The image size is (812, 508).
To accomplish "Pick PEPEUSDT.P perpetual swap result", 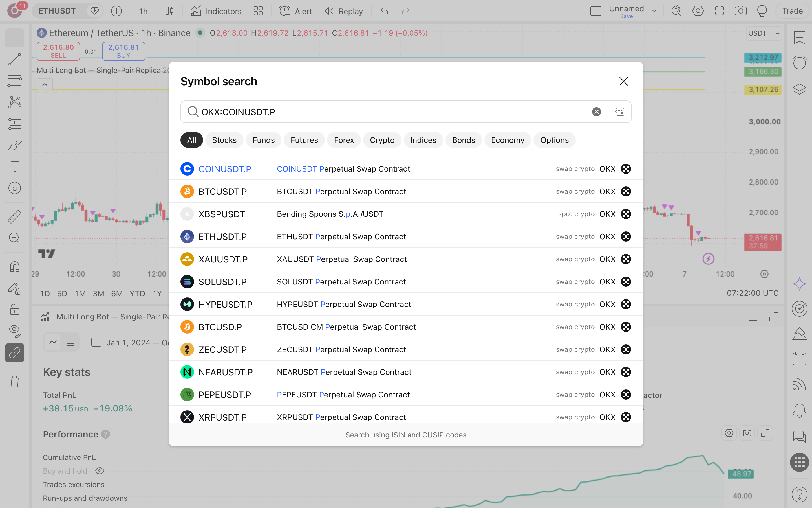I will [x=406, y=395].
